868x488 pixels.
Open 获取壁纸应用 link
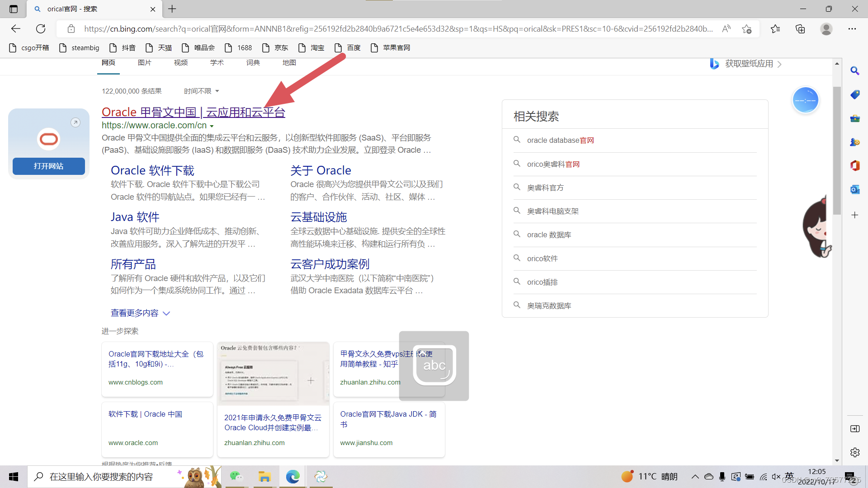746,64
